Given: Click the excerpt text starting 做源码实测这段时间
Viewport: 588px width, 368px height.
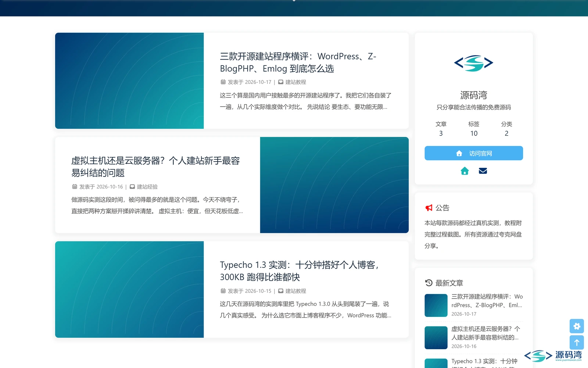Looking at the screenshot, I should [x=157, y=205].
